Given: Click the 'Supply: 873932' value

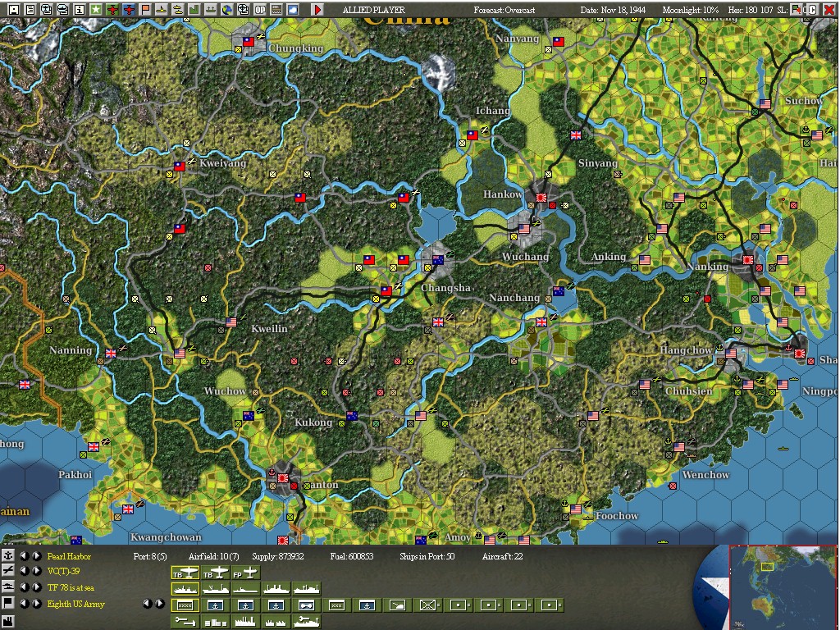Looking at the screenshot, I should click(x=278, y=556).
